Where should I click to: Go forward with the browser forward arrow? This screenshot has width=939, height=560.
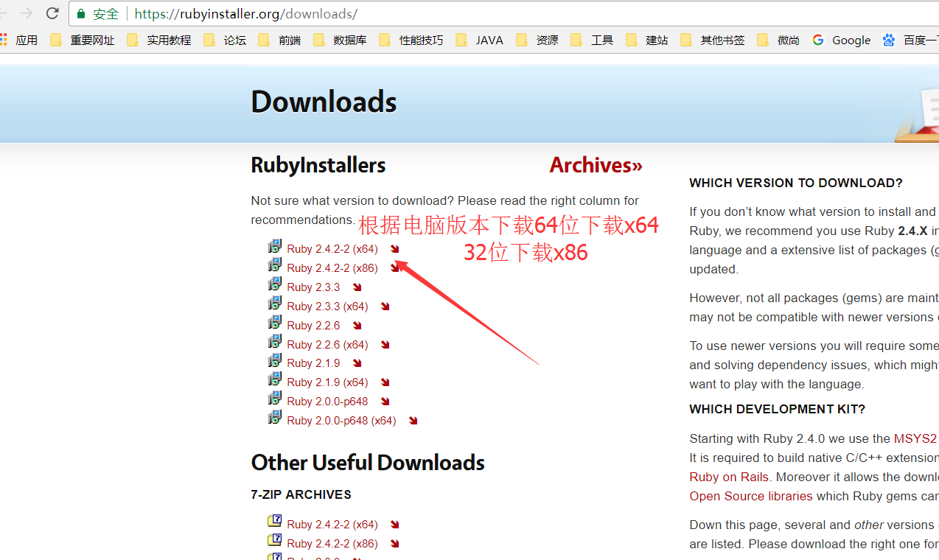click(x=27, y=13)
